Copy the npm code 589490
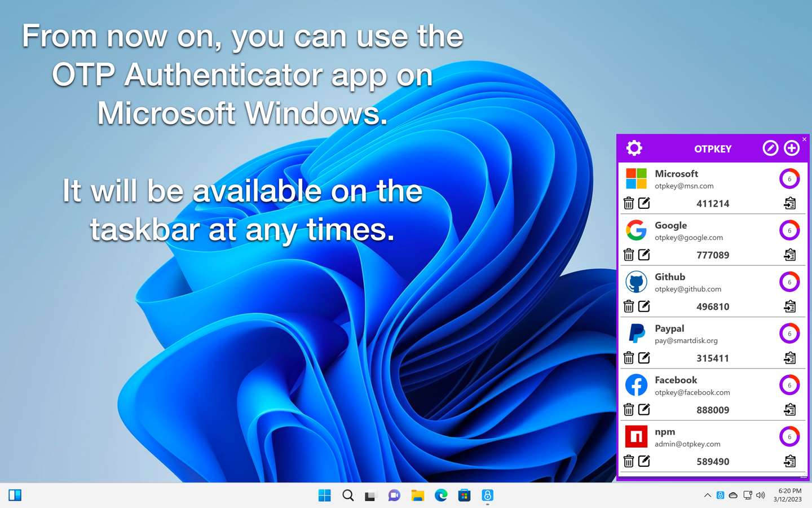This screenshot has height=508, width=812. [x=790, y=461]
